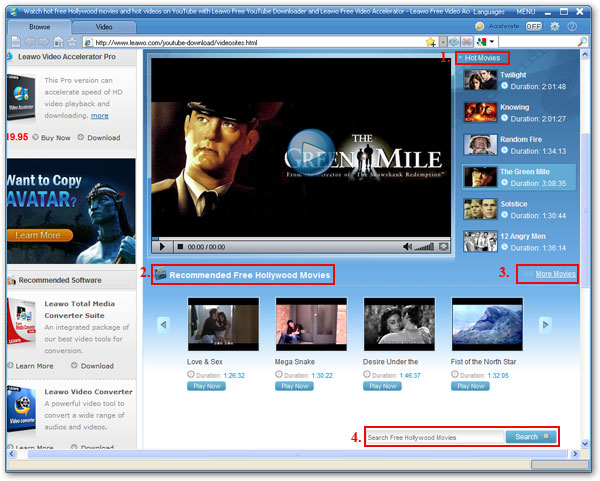
Task: Open the Languages menu in title bar
Action: coord(489,12)
